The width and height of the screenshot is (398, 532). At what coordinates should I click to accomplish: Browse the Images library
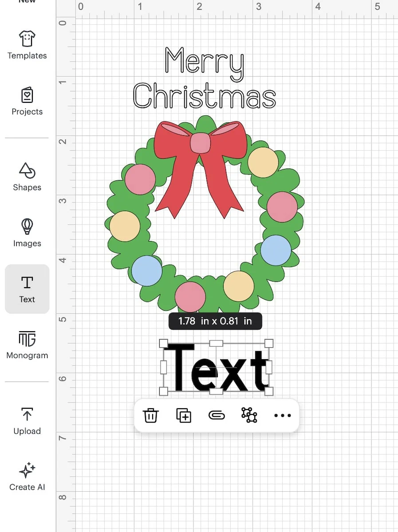[27, 233]
